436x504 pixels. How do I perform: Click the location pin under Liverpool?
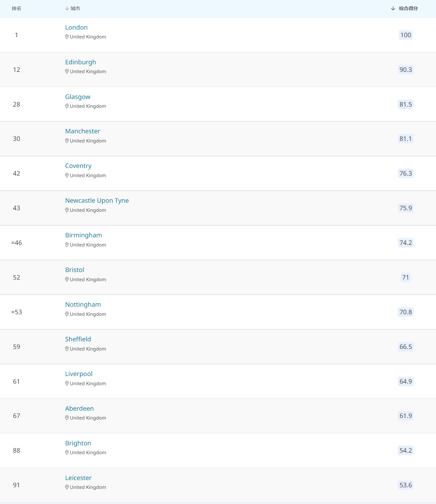point(67,384)
